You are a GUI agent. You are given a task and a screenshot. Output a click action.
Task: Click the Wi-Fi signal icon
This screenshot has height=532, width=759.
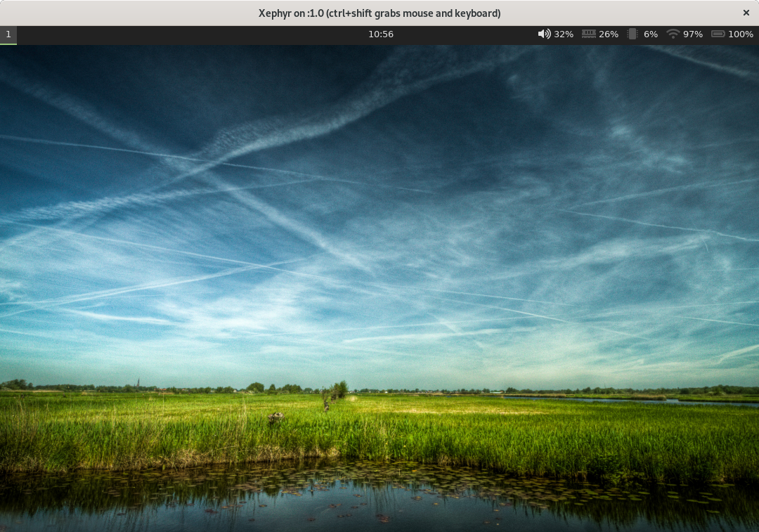(x=673, y=34)
